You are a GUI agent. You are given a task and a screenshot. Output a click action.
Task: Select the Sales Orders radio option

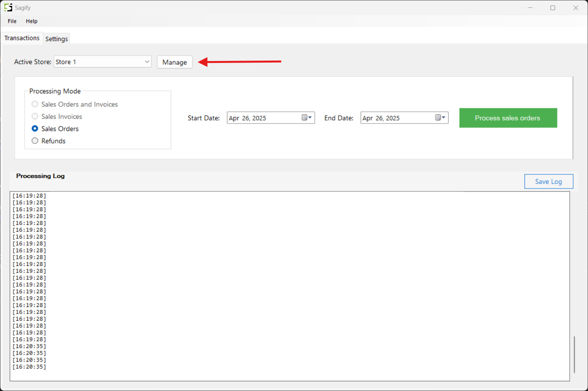pyautogui.click(x=55, y=129)
